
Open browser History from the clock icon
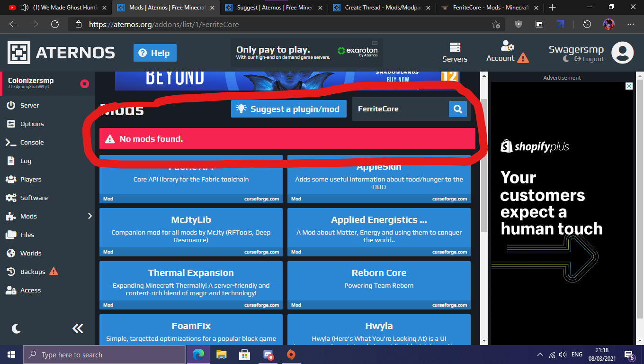[x=587, y=24]
